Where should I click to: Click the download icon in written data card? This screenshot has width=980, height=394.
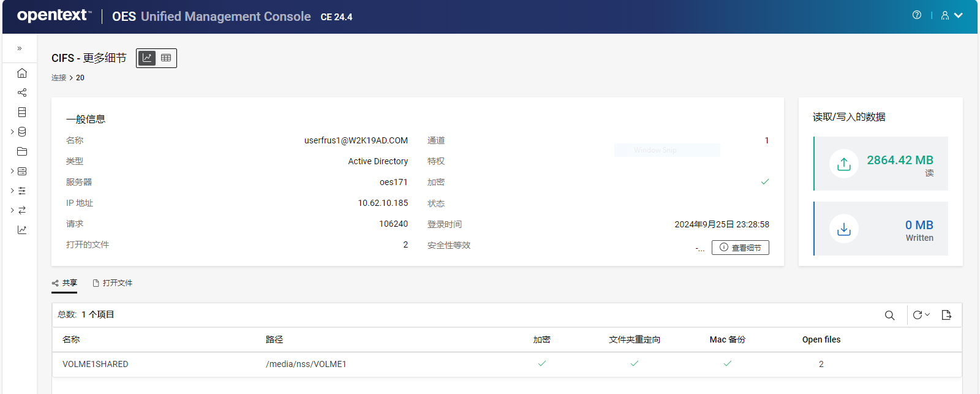(844, 229)
